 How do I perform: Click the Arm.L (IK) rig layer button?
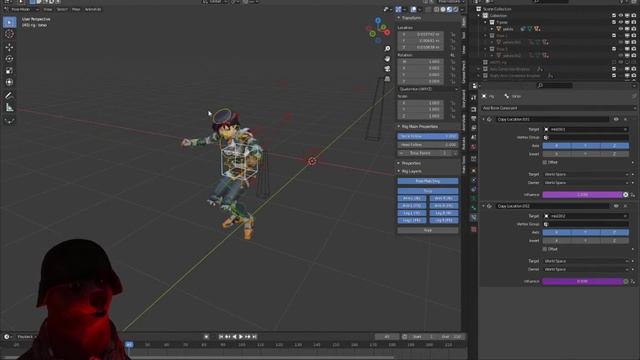click(412, 198)
